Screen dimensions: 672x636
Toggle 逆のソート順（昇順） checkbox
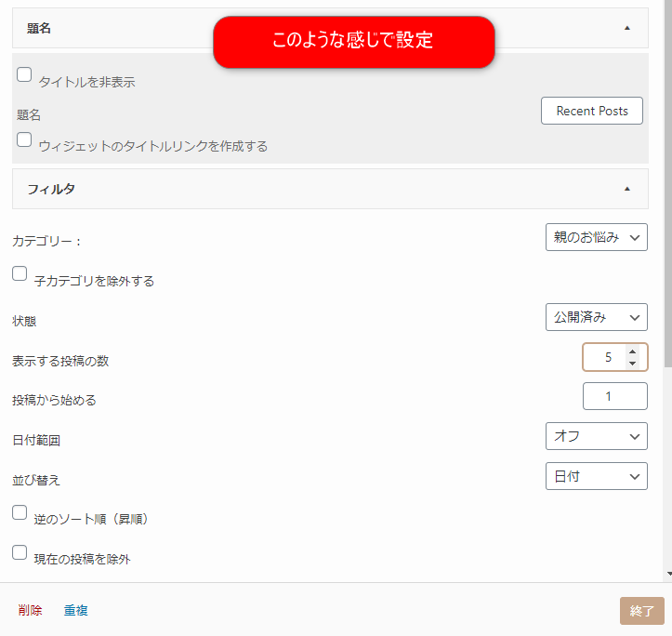click(20, 512)
